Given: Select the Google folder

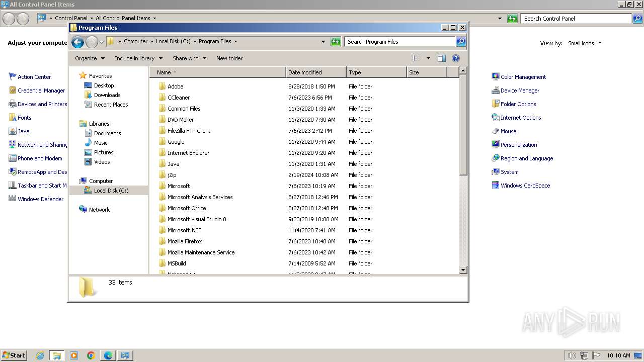Looking at the screenshot, I should tap(176, 142).
